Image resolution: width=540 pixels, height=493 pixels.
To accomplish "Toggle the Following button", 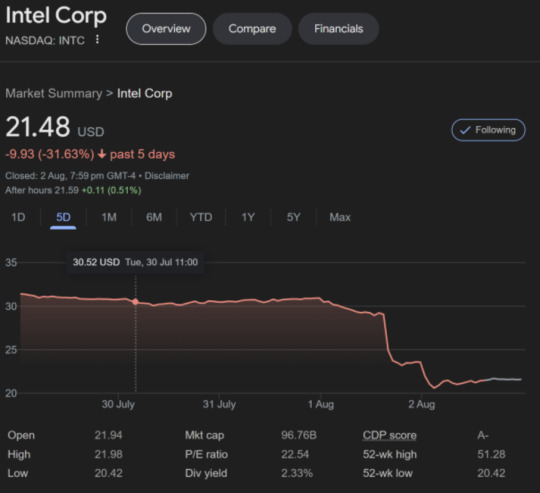I will [488, 130].
